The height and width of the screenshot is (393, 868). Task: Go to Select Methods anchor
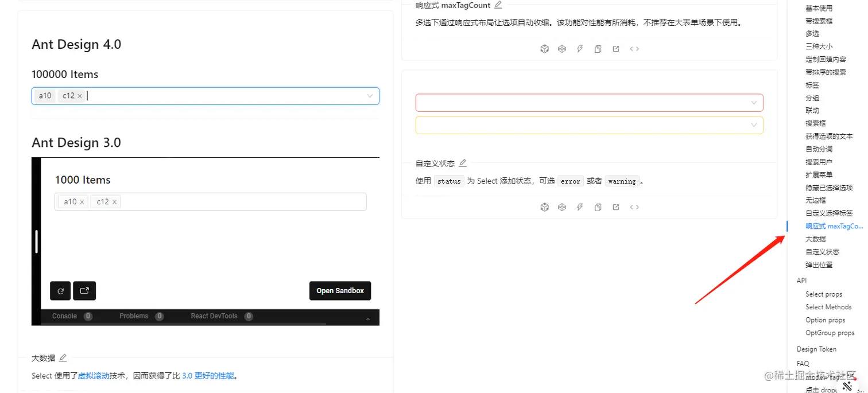point(828,307)
